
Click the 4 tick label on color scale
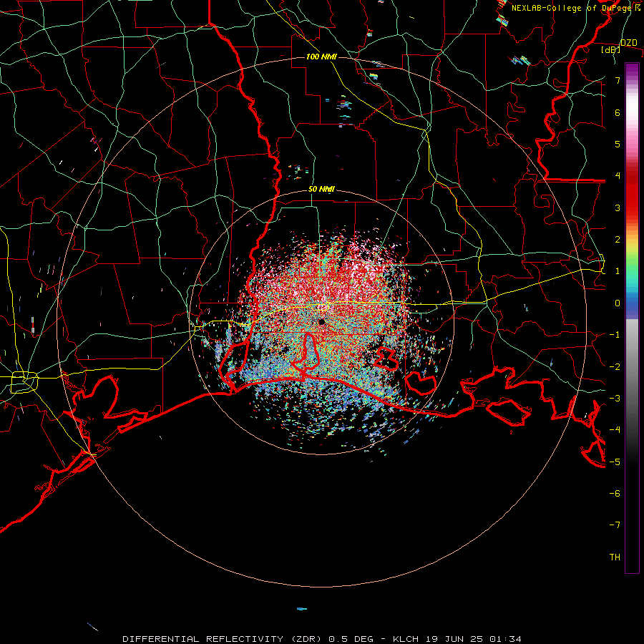[x=618, y=176]
